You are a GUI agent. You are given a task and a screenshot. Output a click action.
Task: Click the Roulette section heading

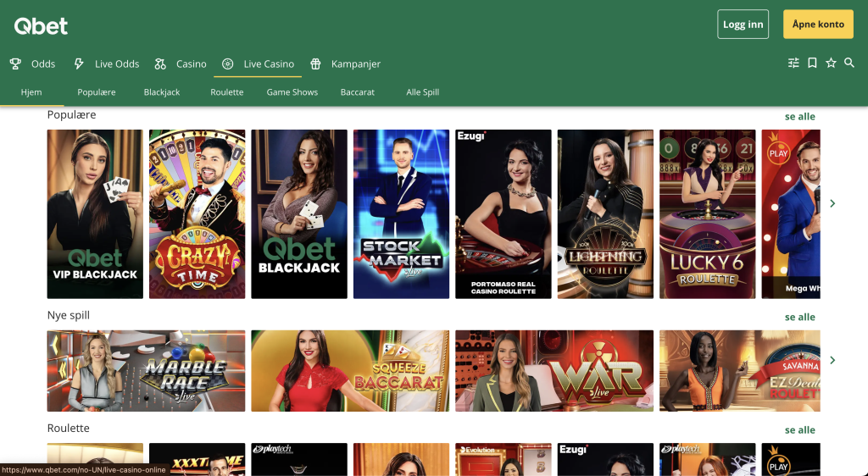[68, 429]
